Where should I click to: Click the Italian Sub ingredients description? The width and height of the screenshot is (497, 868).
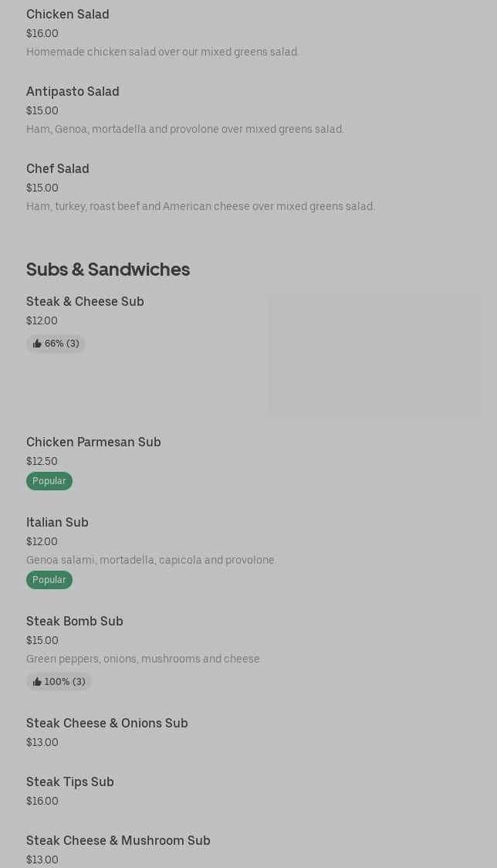[x=150, y=560]
